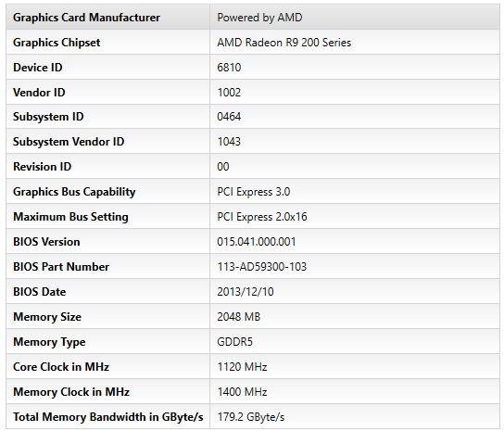Select the PCI Express 3.0 bus capability
Screen dimensions: 504x431
coord(254,192)
